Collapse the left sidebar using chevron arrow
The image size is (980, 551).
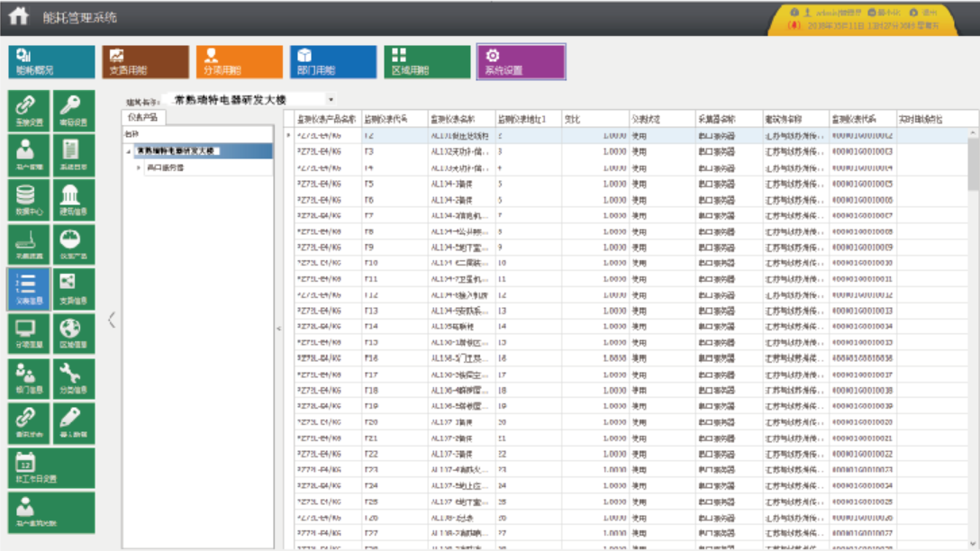(111, 320)
